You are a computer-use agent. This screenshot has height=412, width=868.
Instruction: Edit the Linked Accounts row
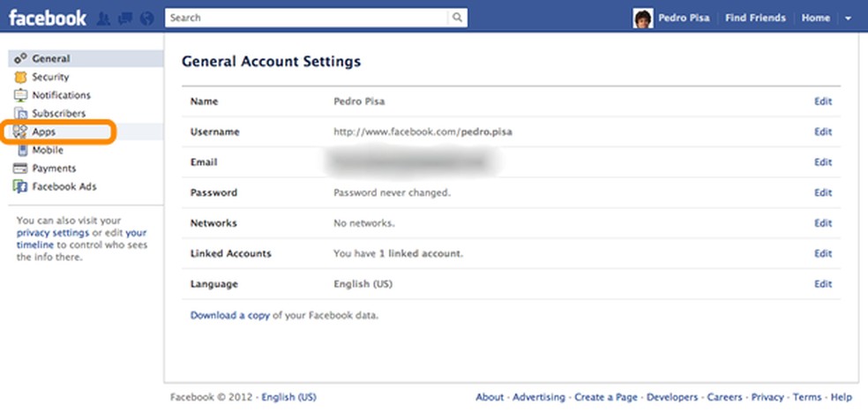pos(823,253)
